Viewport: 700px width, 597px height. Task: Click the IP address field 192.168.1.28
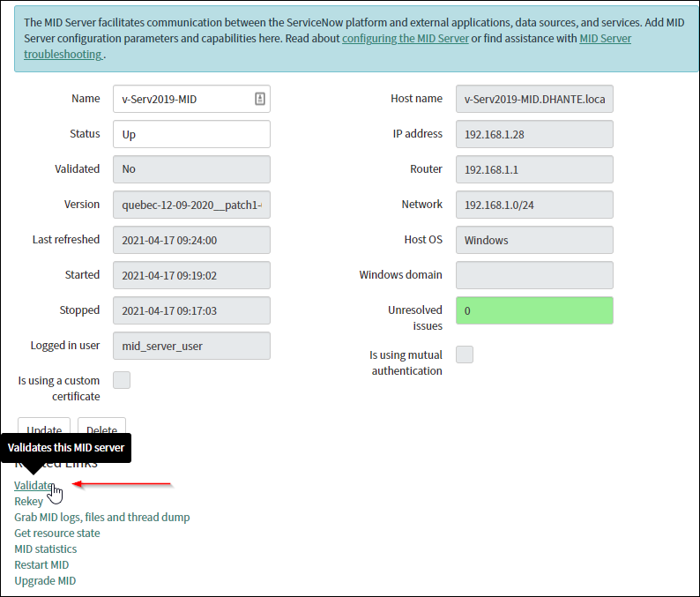coord(534,134)
